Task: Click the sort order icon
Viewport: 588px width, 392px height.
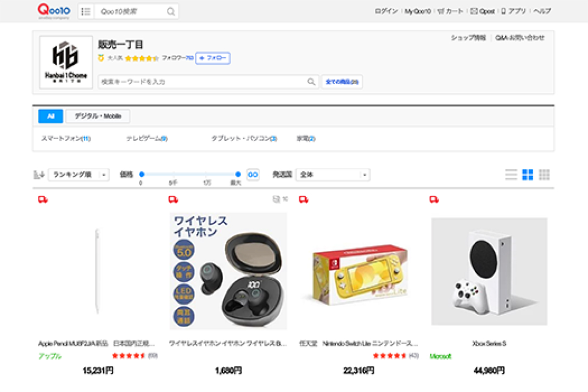Action: [x=39, y=175]
